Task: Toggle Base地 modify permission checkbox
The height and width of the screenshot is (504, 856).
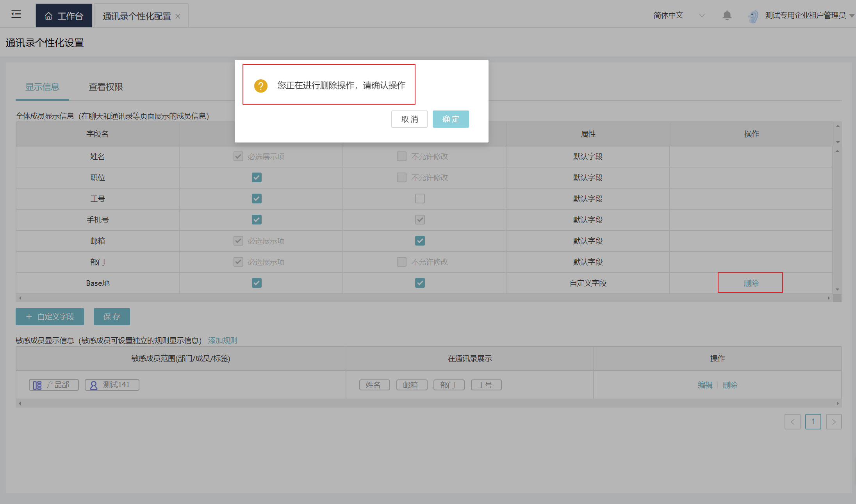Action: [420, 283]
